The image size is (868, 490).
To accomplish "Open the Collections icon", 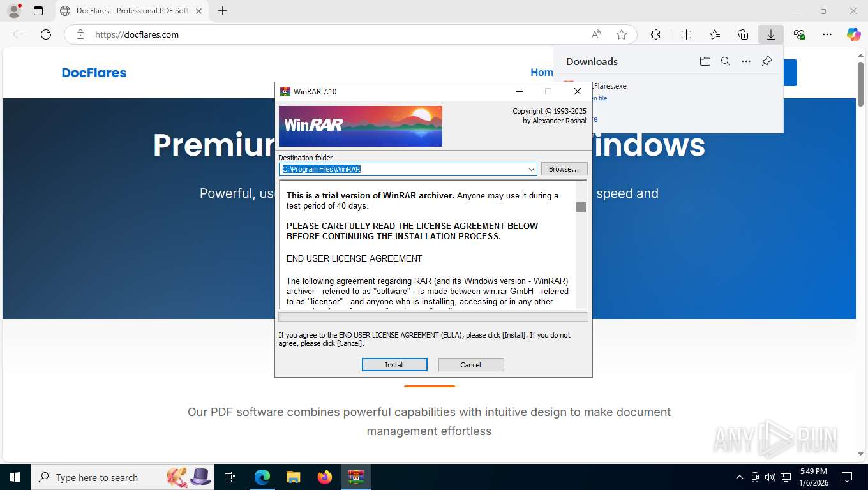I will pos(743,34).
